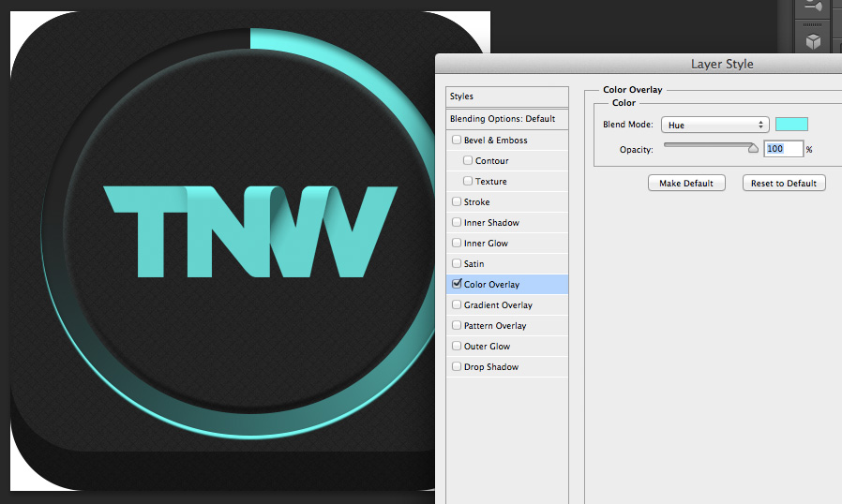Select the Pattern Overlay style label
Screen dimensions: 842x504
coord(495,326)
